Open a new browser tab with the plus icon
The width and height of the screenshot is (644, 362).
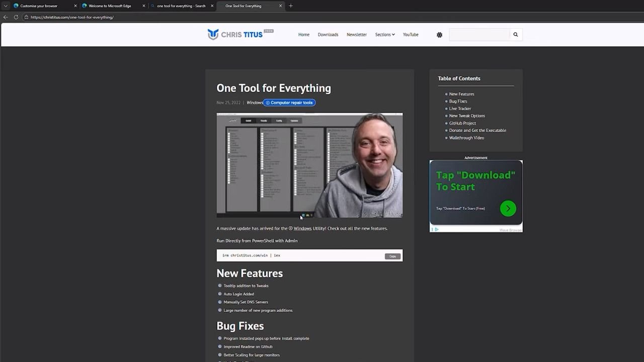point(291,6)
